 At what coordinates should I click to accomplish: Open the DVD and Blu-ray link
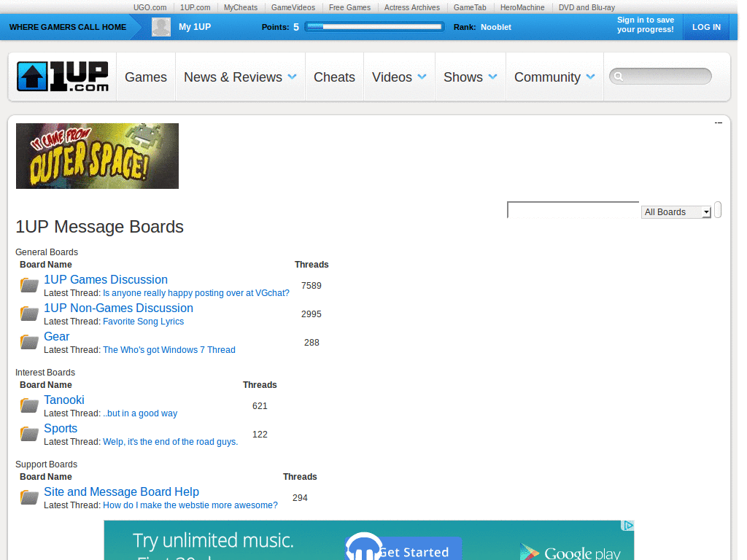coord(587,7)
